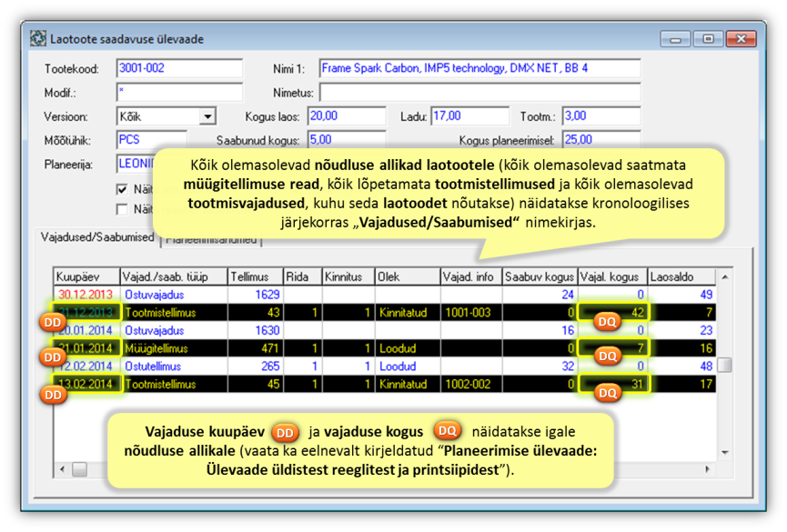This screenshot has width=787, height=532.
Task: Focus the Ladu quantity field
Action: click(x=469, y=115)
